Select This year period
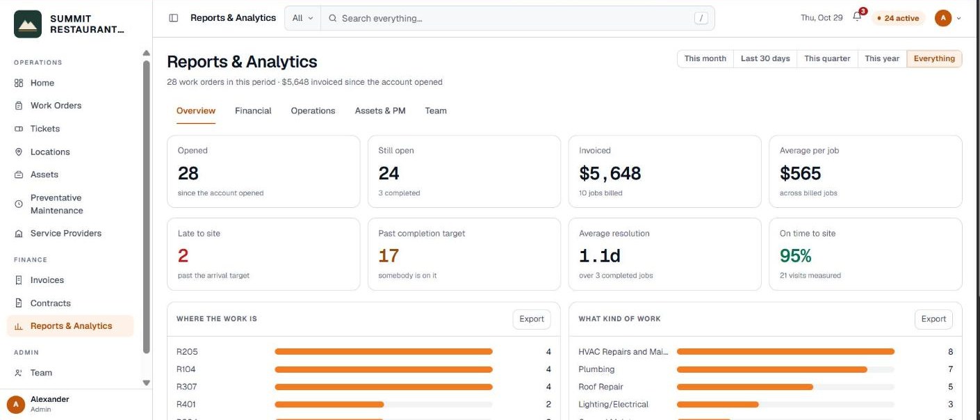 882,58
